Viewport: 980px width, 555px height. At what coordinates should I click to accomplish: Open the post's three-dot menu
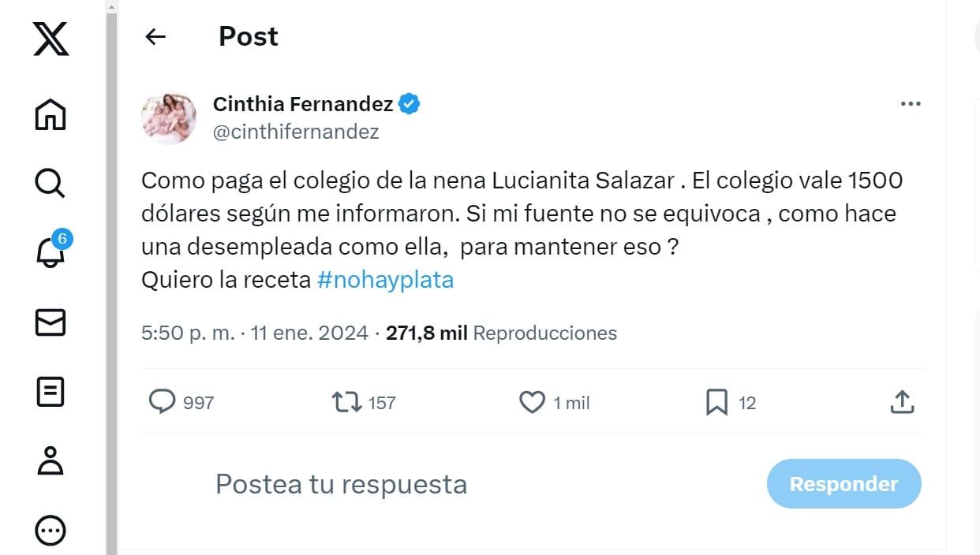tap(911, 103)
